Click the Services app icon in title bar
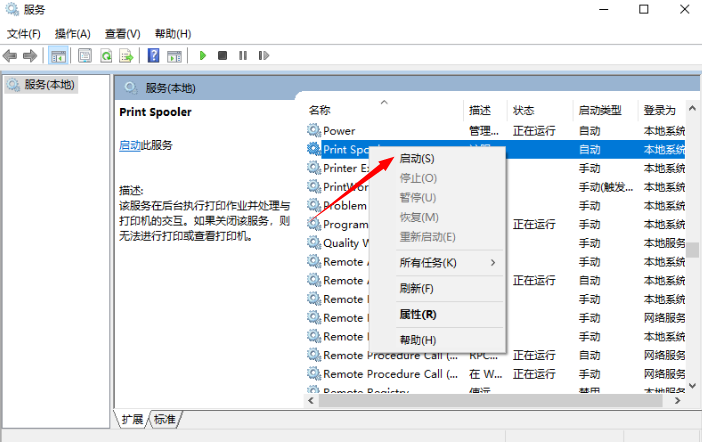Viewport: 702px width, 442px height. pos(12,9)
